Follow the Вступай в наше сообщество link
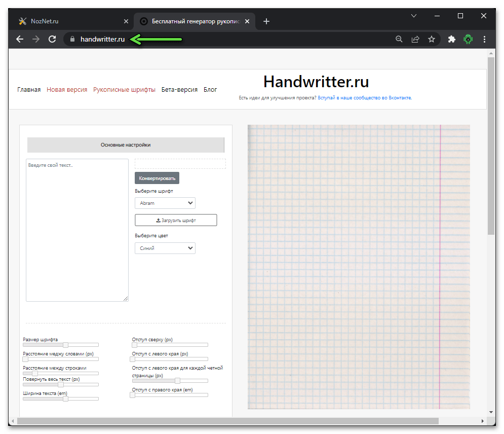The height and width of the screenshot is (434, 504). tap(364, 98)
